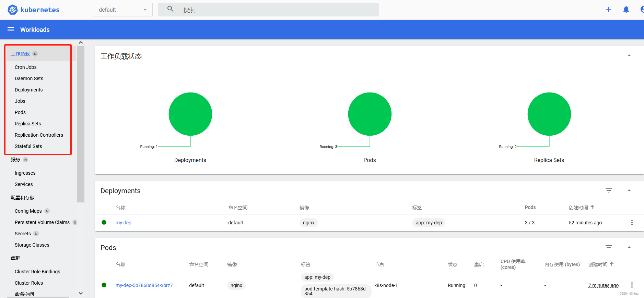
Task: Click the green status dot of my-dep
Action: coord(104,222)
